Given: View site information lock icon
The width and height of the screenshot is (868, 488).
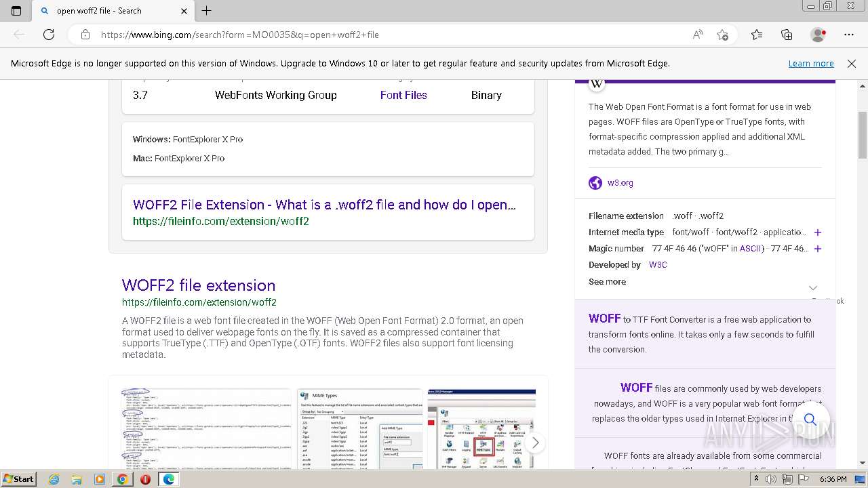Looking at the screenshot, I should pyautogui.click(x=85, y=35).
